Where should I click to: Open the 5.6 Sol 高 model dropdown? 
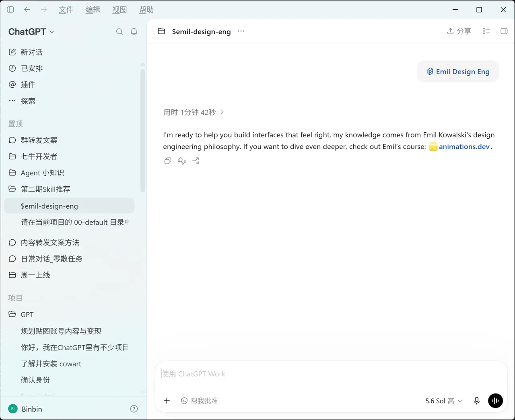tap(444, 401)
